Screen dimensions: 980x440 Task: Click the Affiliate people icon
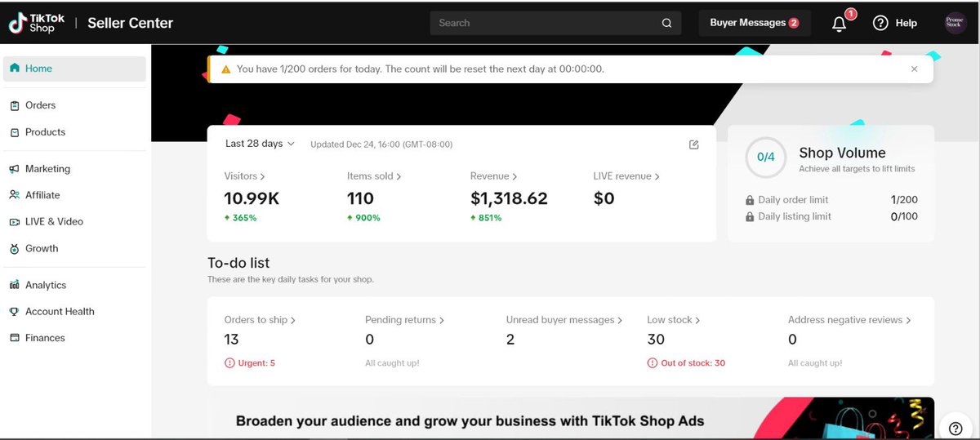coord(15,195)
